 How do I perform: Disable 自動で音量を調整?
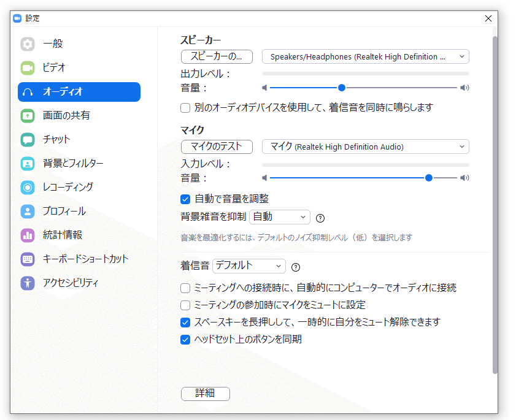coord(185,199)
